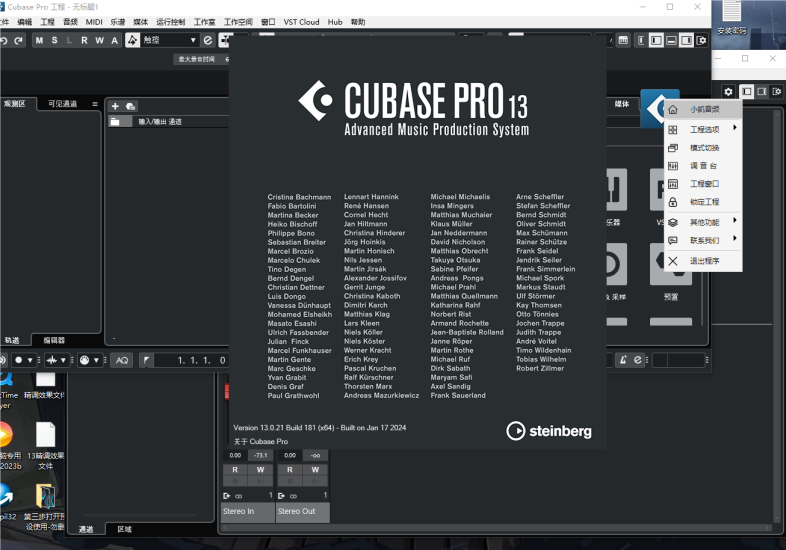Toggle the right zone visibility in Cubase toolbar
Viewport: 786px width, 550px height.
pyautogui.click(x=686, y=40)
